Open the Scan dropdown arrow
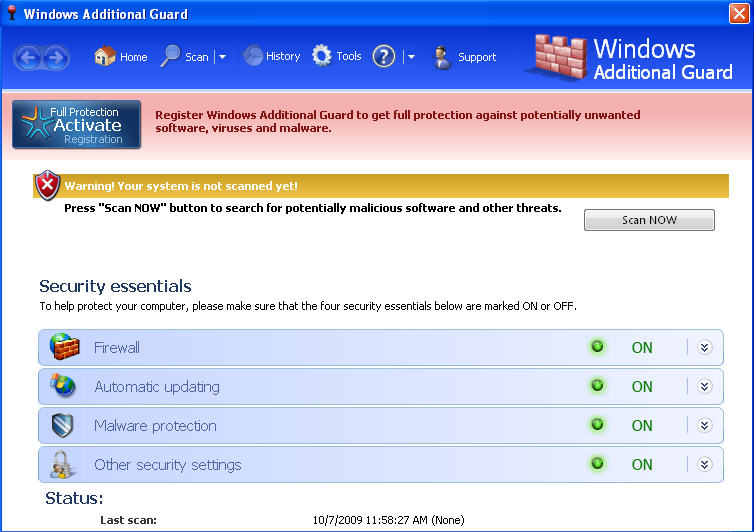 [x=222, y=57]
